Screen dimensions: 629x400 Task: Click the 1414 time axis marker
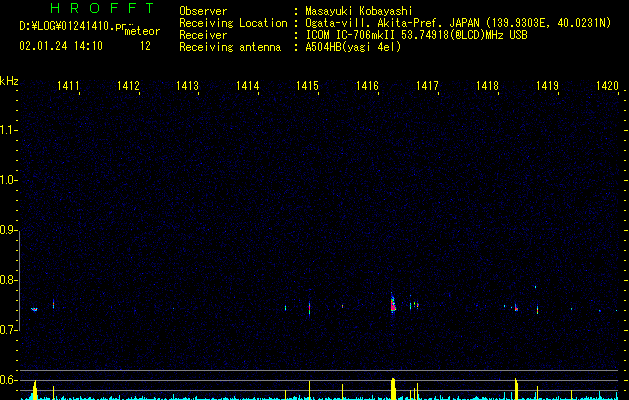(x=248, y=85)
